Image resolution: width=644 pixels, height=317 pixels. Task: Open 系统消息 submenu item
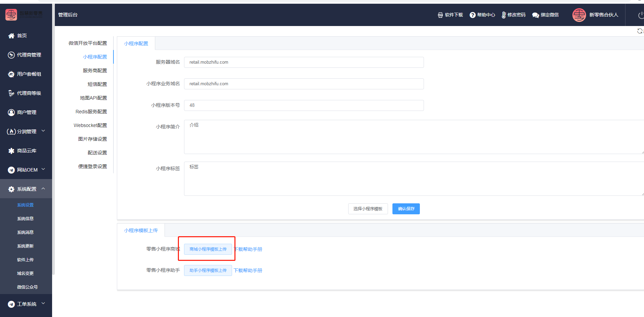coord(25,232)
